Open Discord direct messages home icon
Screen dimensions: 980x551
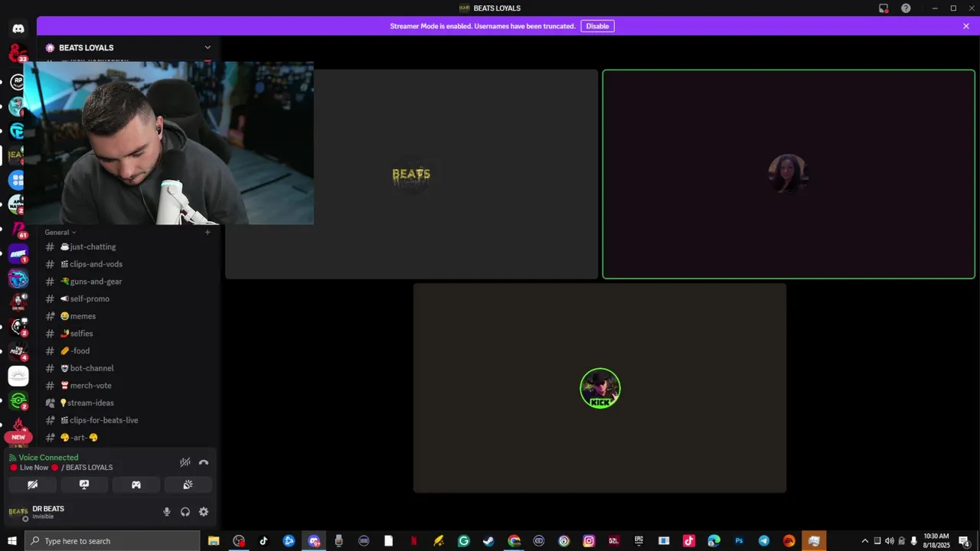point(18,29)
